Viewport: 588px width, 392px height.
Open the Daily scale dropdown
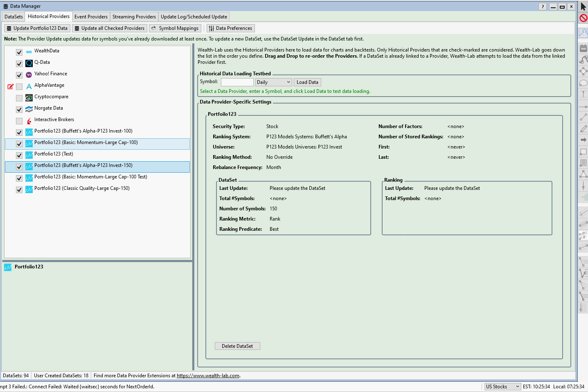(x=273, y=82)
